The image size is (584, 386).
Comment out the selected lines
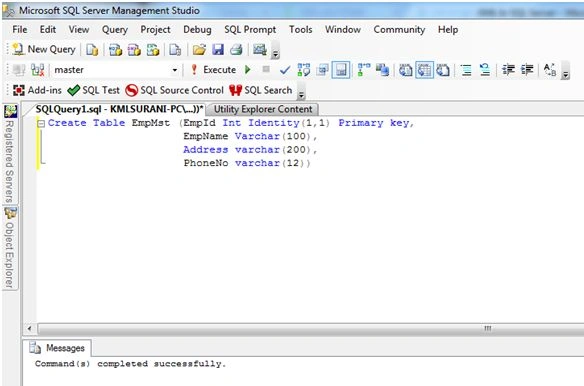[x=466, y=70]
